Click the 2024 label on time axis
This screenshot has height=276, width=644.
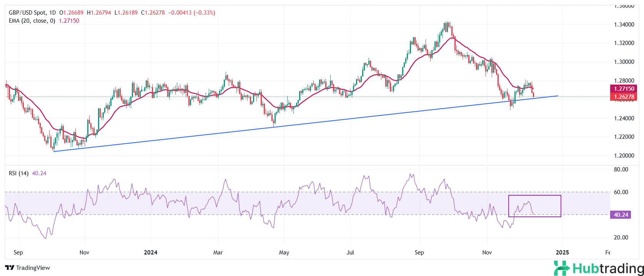tap(150, 253)
